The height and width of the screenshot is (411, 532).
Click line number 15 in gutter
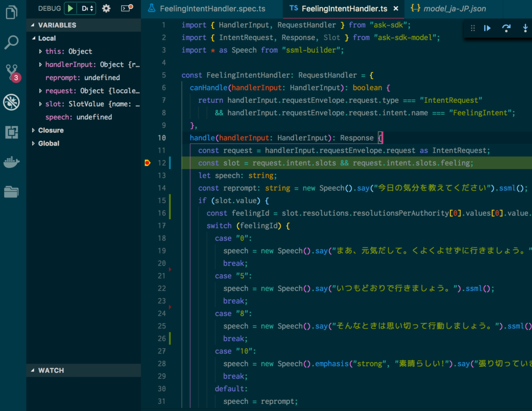click(x=162, y=201)
